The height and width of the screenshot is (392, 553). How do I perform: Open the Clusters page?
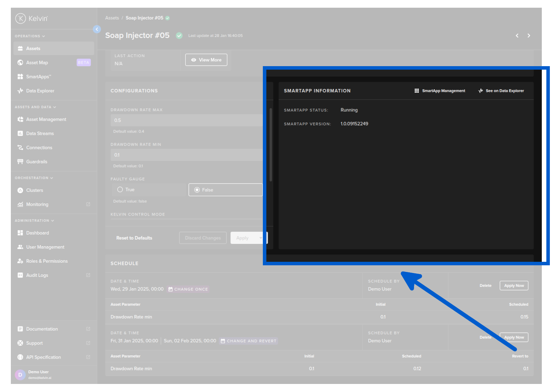pyautogui.click(x=35, y=190)
